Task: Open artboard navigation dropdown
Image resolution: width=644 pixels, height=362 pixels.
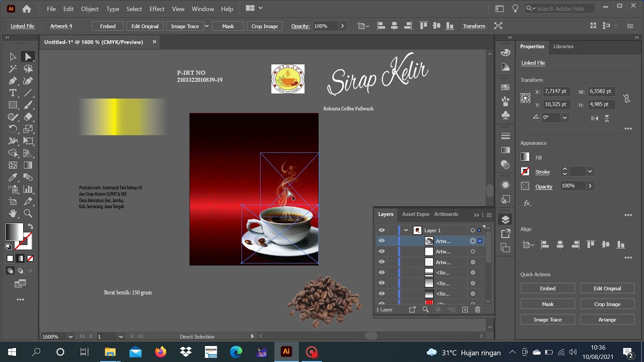Action: click(121, 336)
